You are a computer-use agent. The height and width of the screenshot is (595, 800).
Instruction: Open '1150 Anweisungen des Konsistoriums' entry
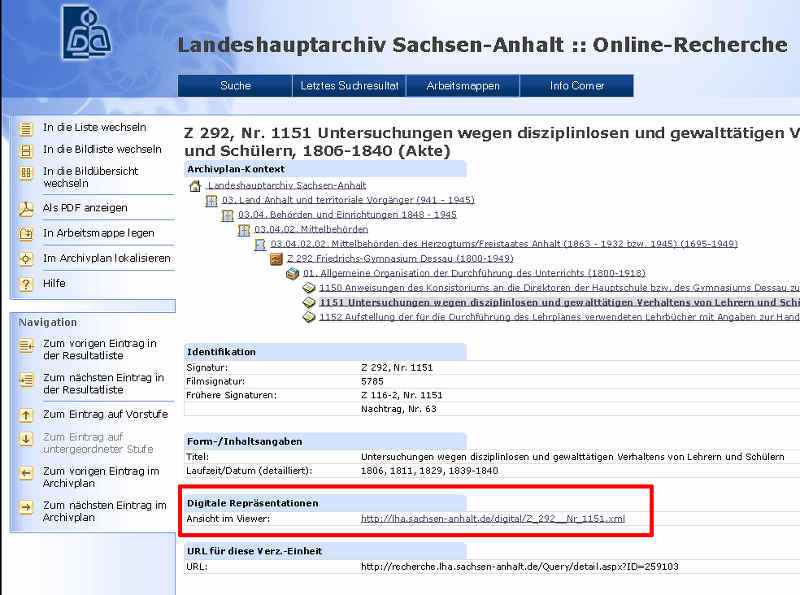(x=560, y=288)
